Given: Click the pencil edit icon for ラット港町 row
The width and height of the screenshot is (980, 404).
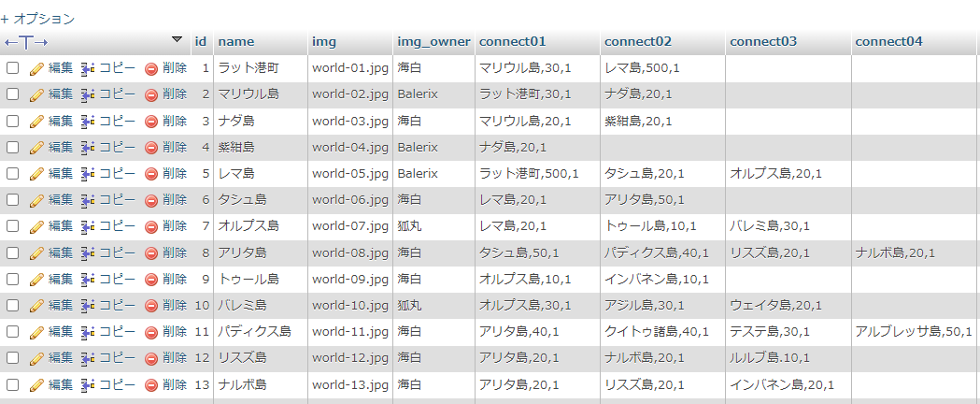Looking at the screenshot, I should [x=37, y=68].
